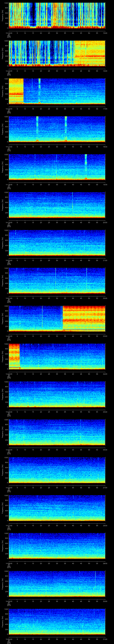Select the last spectrogram panel starting at 14:30:00
Image resolution: width=114 pixels, height=644 pixels.
click(x=57, y=621)
